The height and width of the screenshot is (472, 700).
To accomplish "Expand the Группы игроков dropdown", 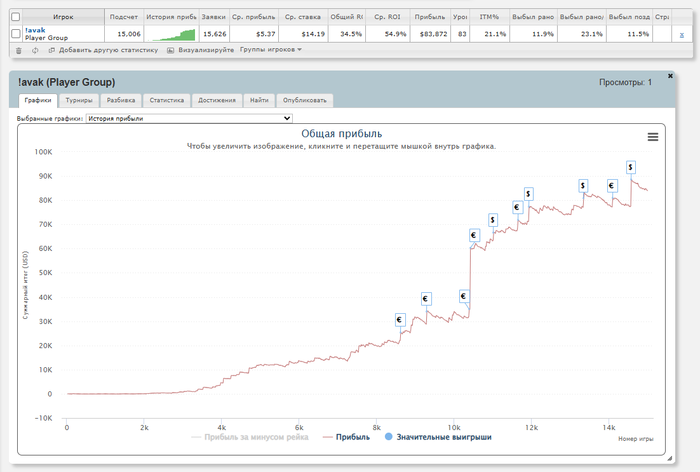I will [271, 49].
